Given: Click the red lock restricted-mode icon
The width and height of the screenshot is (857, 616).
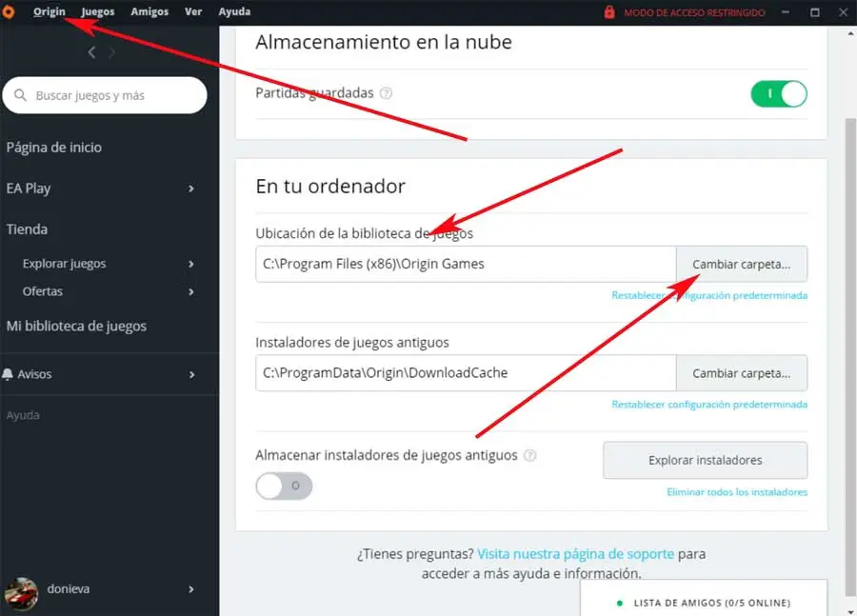Looking at the screenshot, I should click(x=608, y=12).
